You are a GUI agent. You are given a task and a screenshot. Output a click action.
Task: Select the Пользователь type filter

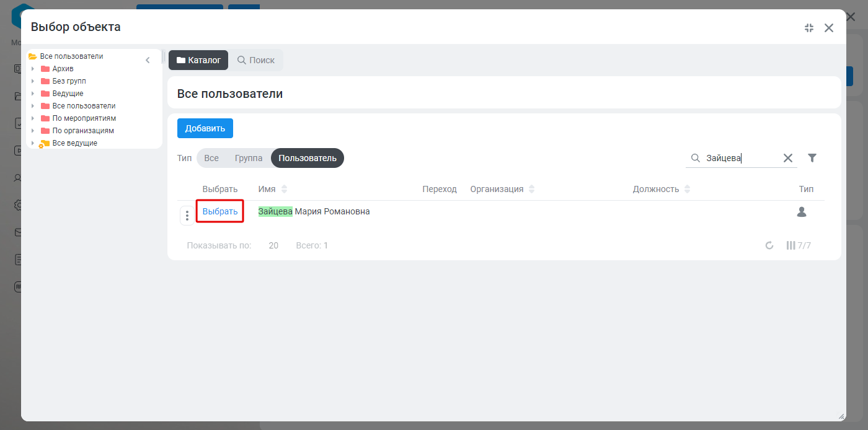[308, 158]
